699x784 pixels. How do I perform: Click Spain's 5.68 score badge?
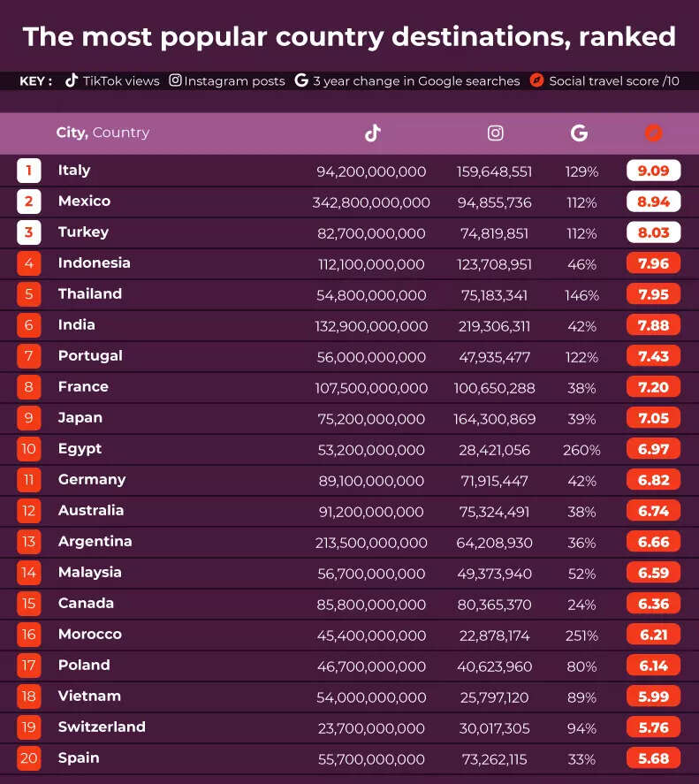pyautogui.click(x=653, y=758)
